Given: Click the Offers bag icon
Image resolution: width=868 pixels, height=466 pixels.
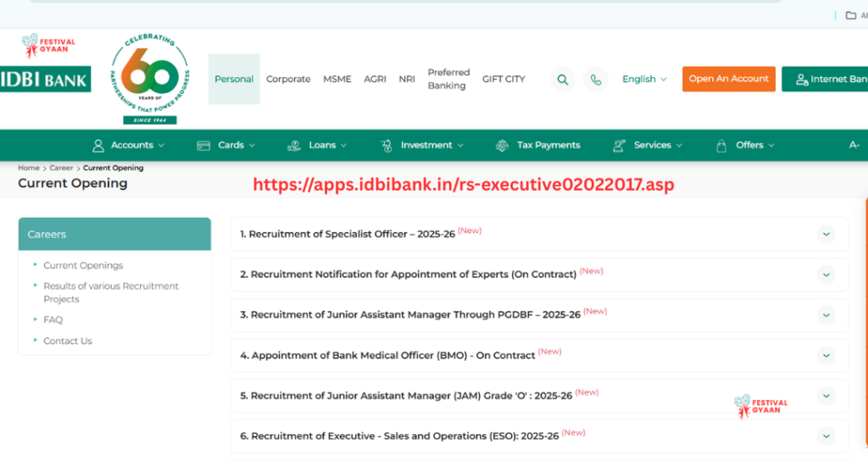Looking at the screenshot, I should tap(721, 146).
